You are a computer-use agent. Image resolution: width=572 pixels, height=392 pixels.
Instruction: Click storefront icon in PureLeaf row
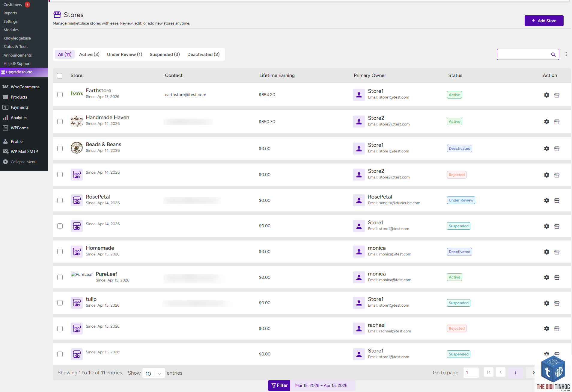pos(557,277)
